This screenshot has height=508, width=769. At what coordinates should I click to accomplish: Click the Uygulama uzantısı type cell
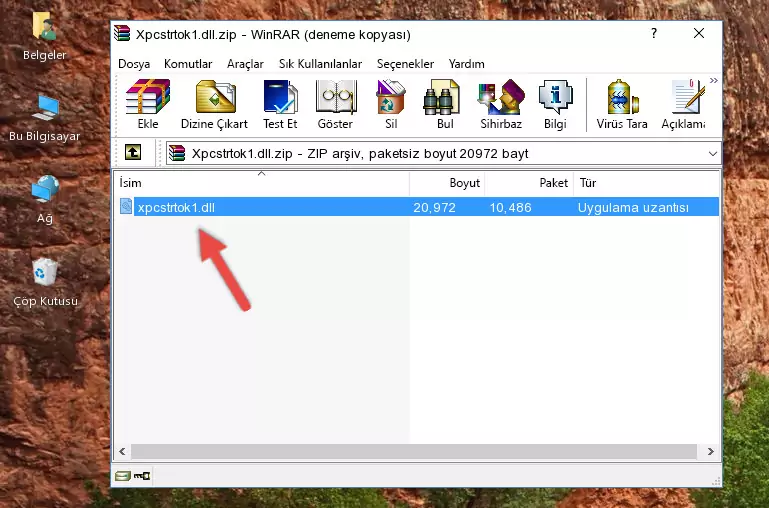tap(633, 207)
